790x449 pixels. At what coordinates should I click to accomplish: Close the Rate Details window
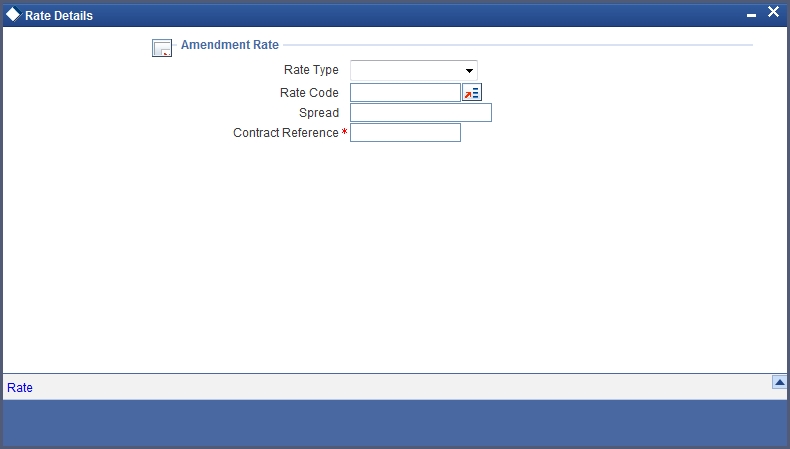[x=773, y=12]
